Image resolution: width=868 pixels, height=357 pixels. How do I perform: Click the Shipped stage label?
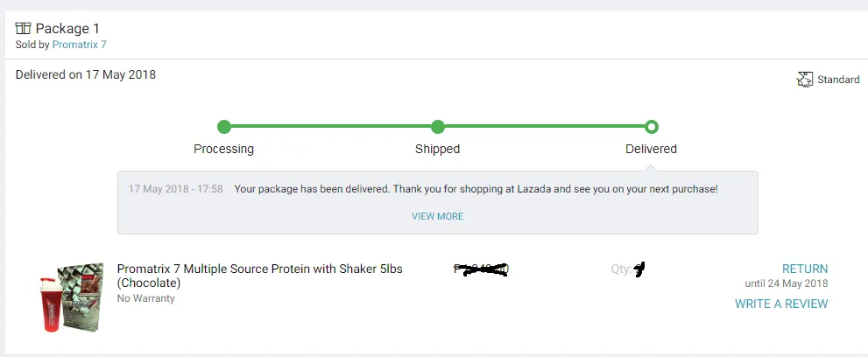click(x=437, y=150)
